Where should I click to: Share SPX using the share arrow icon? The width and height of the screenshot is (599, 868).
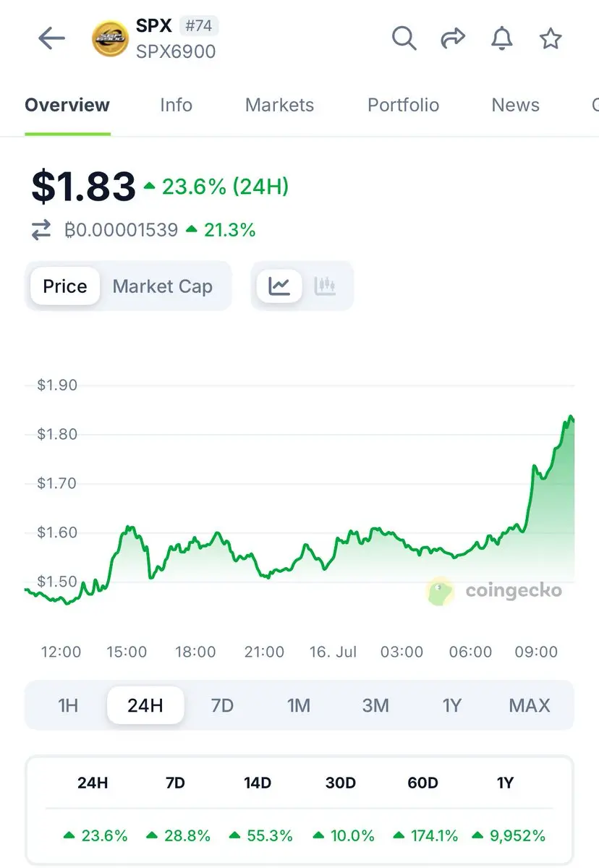point(453,38)
